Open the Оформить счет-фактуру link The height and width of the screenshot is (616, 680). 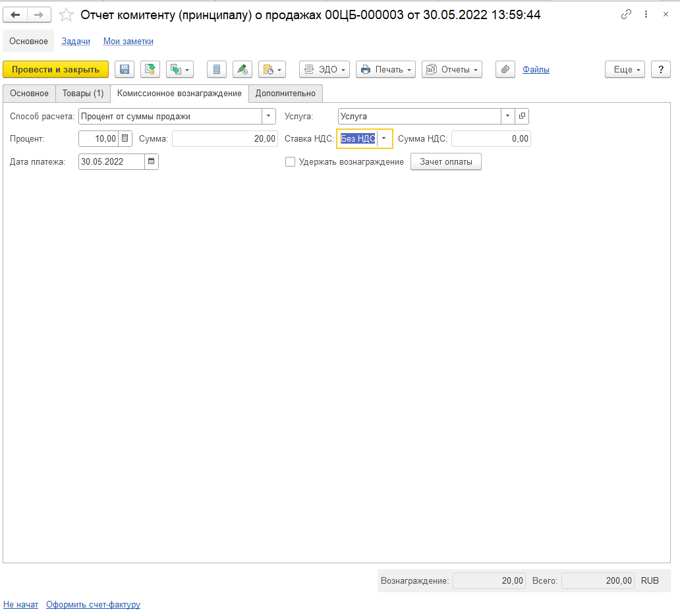(93, 604)
